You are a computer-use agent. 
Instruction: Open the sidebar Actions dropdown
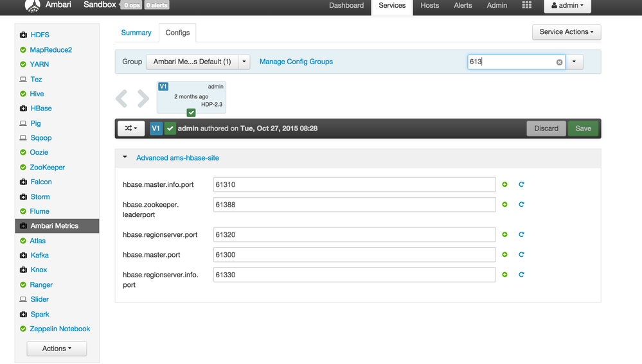[57, 349]
